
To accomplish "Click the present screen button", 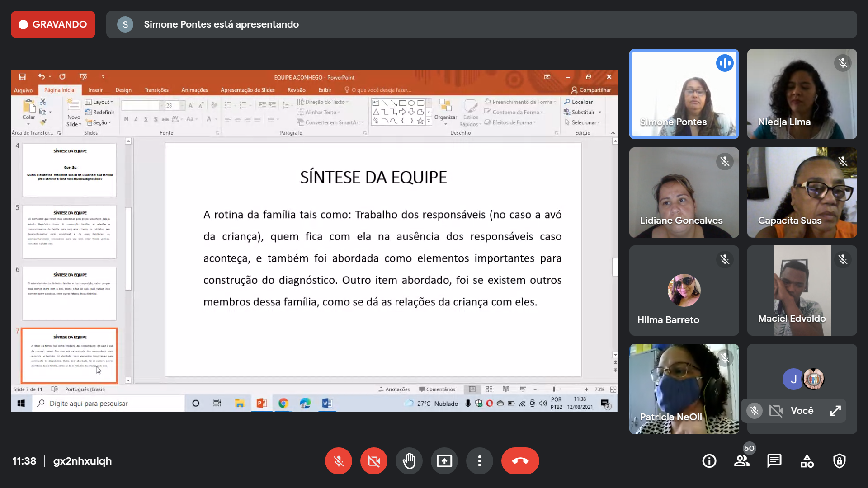I will [444, 461].
